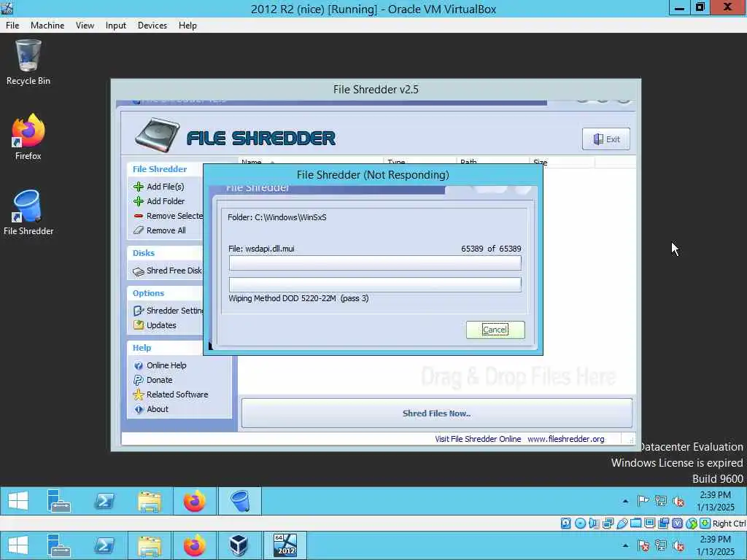
Task: Click the host Start button
Action: tap(18, 545)
